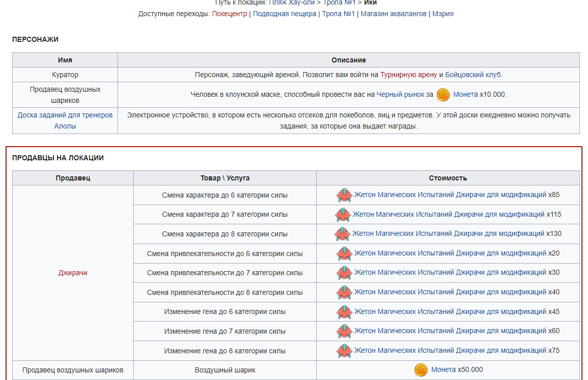
Task: Click the Jirachi token icon in the x45 row
Action: coord(344,312)
